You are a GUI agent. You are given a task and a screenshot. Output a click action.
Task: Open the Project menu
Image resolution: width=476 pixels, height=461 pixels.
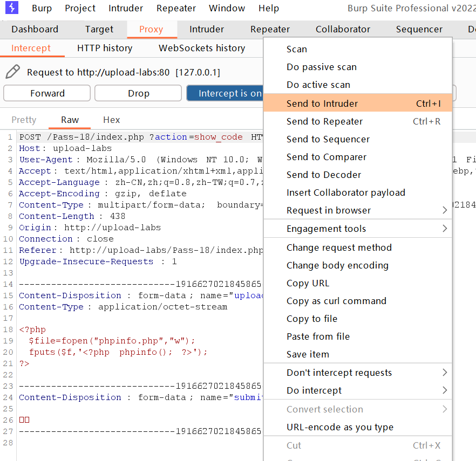pyautogui.click(x=80, y=8)
